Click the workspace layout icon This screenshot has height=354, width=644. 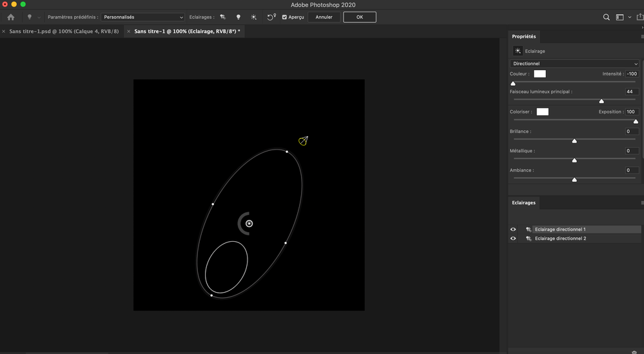(x=620, y=17)
